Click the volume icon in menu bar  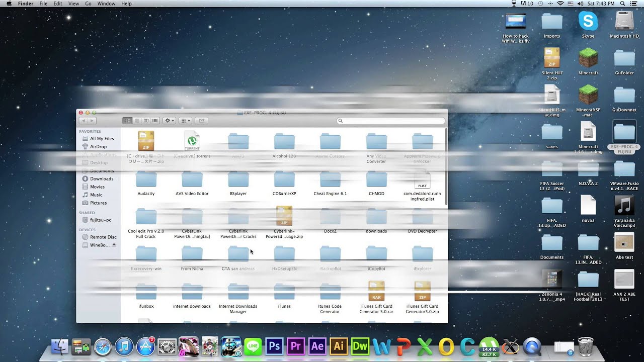(580, 4)
